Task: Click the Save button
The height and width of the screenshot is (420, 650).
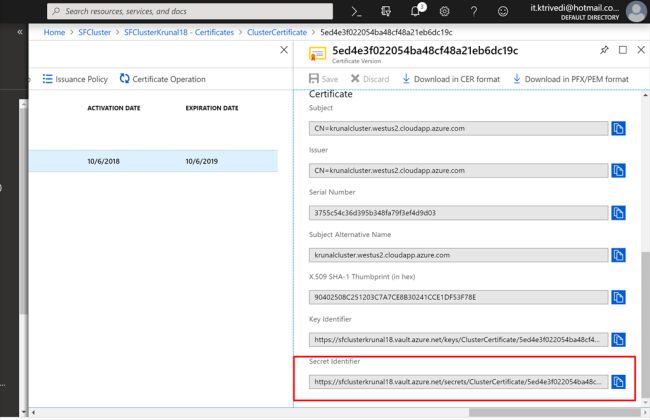Action: click(x=324, y=79)
